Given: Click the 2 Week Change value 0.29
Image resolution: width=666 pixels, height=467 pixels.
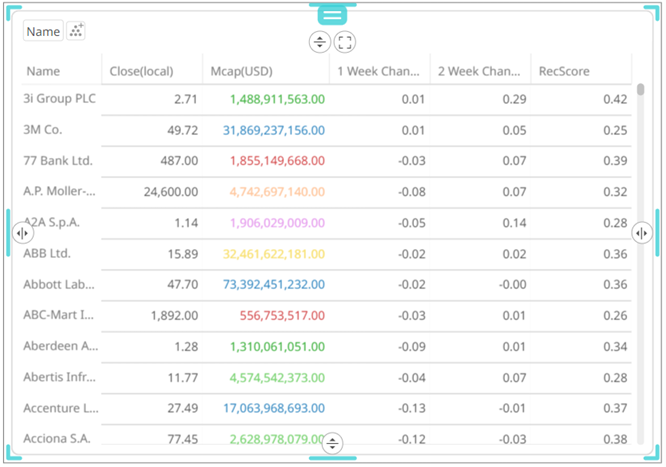Looking at the screenshot, I should tap(514, 99).
